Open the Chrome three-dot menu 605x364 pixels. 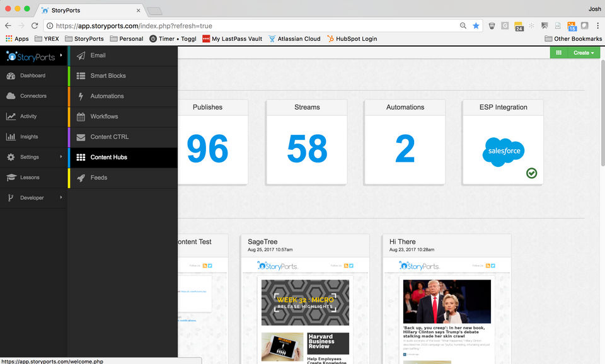597,26
